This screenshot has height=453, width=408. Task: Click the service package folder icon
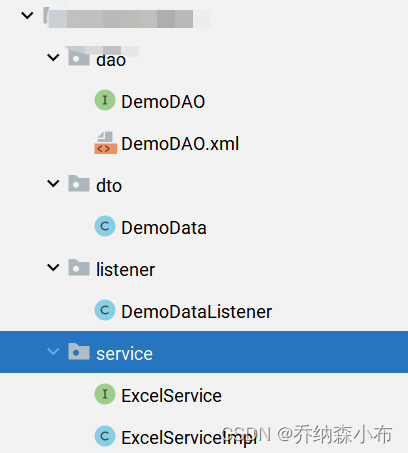[79, 351]
